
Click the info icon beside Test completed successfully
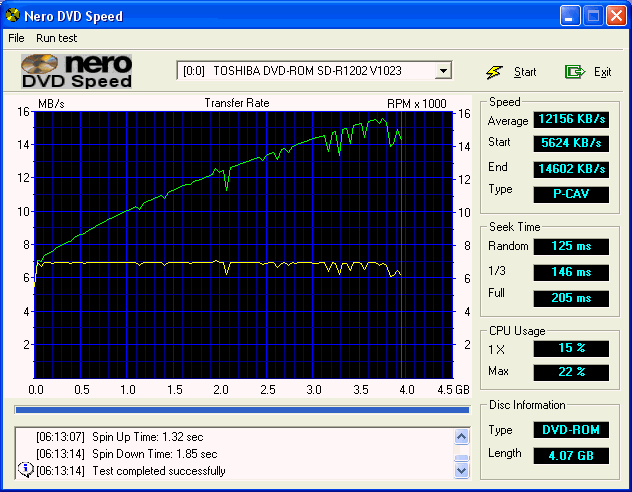[x=25, y=470]
